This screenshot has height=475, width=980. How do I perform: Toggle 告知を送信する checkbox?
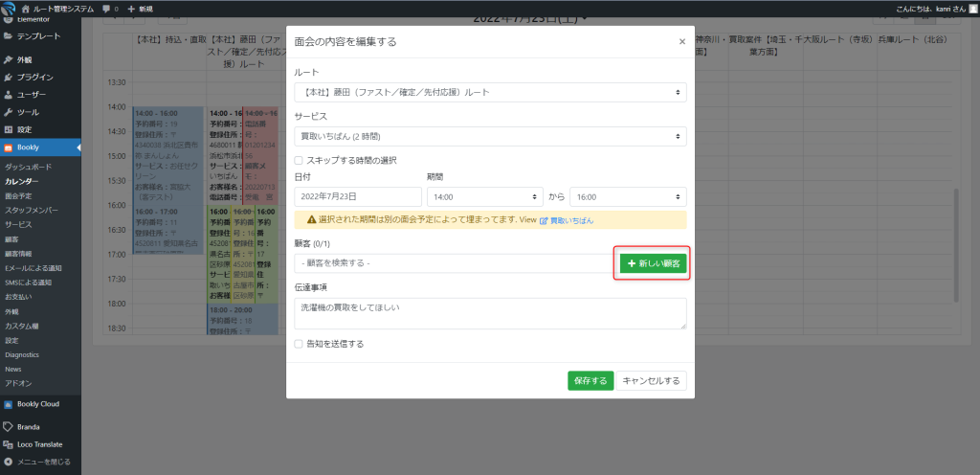pyautogui.click(x=300, y=343)
